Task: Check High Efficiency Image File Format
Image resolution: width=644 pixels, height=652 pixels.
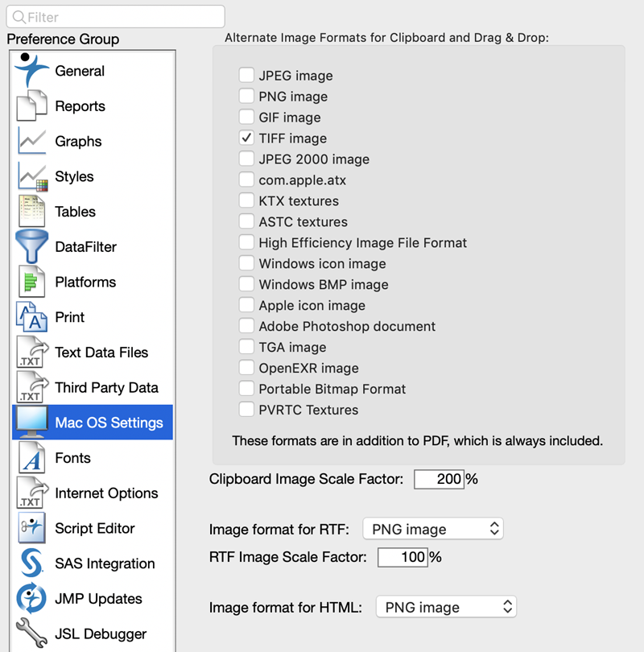Action: [246, 242]
